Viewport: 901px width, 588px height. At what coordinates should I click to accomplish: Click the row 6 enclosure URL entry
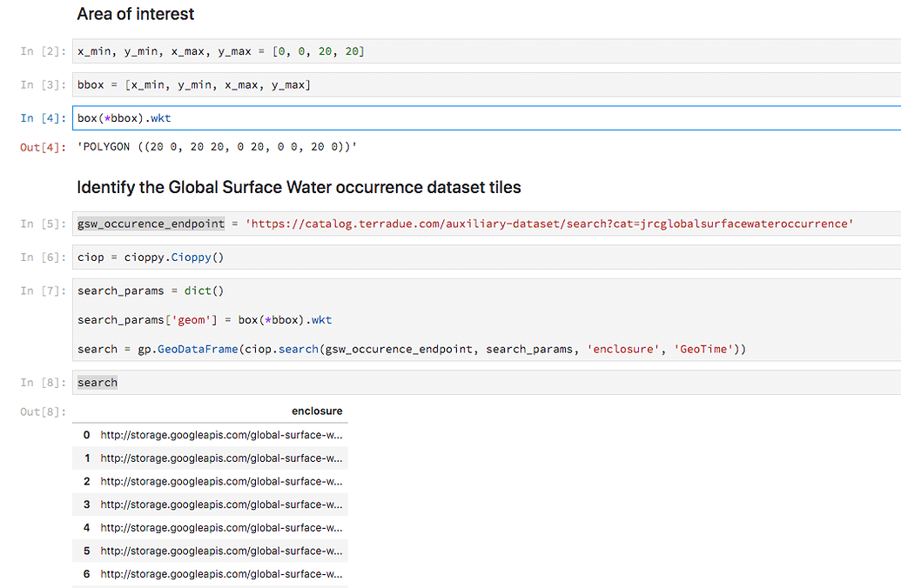tap(221, 573)
